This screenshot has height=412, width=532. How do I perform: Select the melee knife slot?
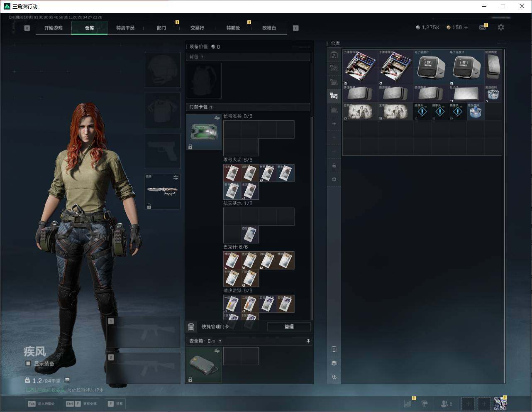point(162,191)
